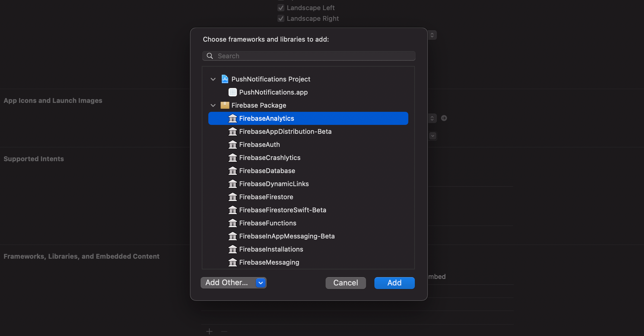Select FirebaseFirestore in the list
Viewport: 644px width, 336px height.
[x=266, y=197]
